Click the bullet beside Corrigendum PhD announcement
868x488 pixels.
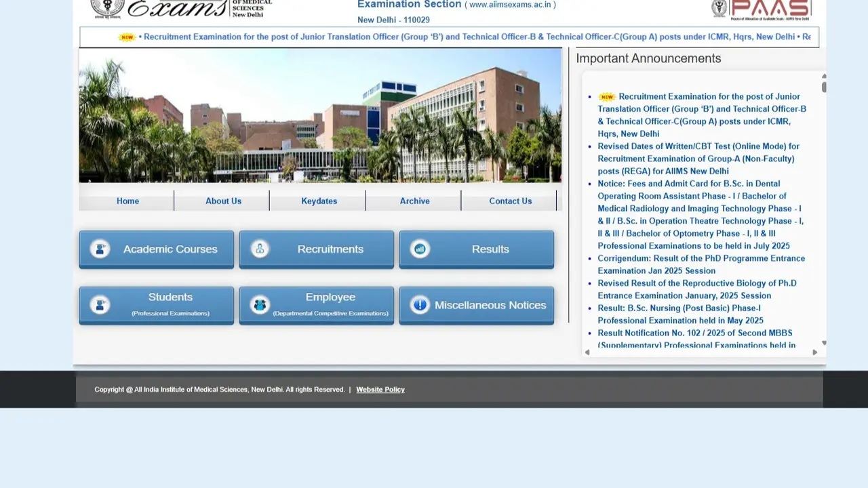[589, 258]
